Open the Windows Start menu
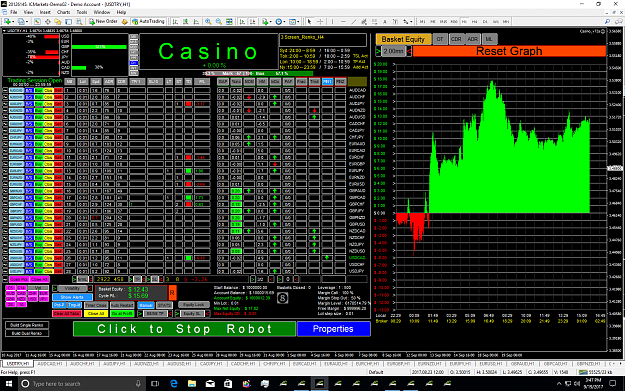The height and width of the screenshot is (391, 625). pos(9,383)
